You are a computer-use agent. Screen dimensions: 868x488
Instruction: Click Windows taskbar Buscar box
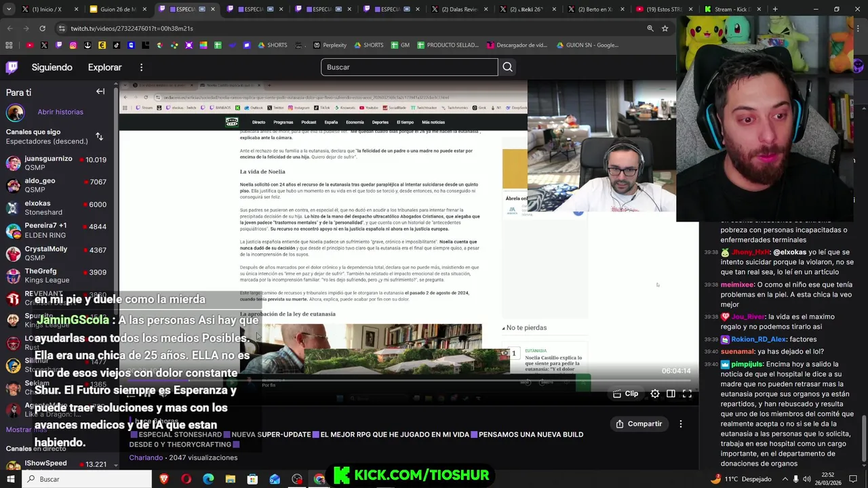pos(87,479)
